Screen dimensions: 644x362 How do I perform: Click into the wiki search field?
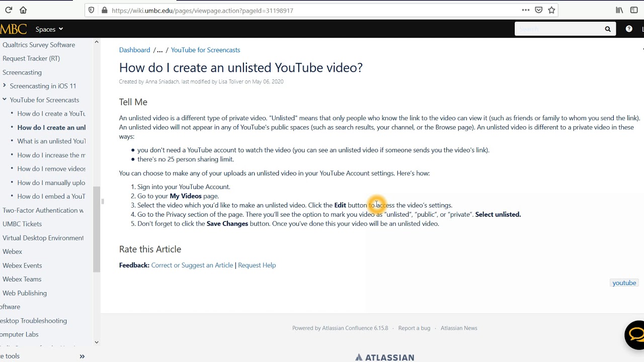(558, 29)
